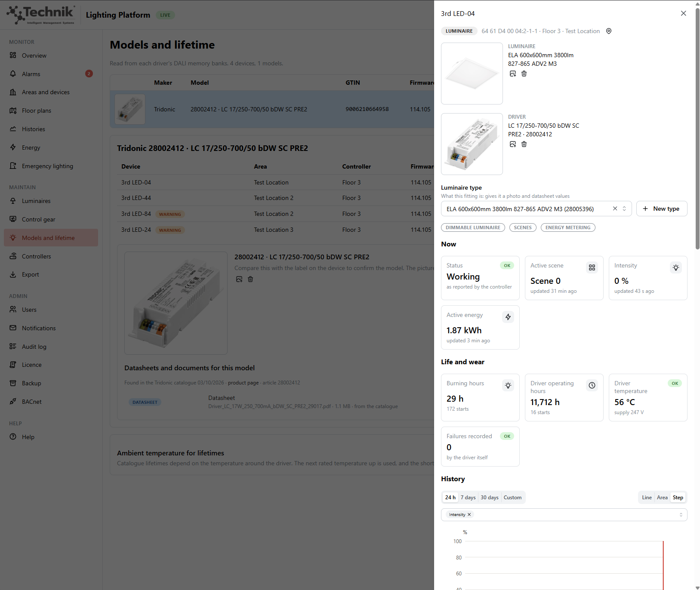
Task: Open the product page link
Action: (x=243, y=383)
